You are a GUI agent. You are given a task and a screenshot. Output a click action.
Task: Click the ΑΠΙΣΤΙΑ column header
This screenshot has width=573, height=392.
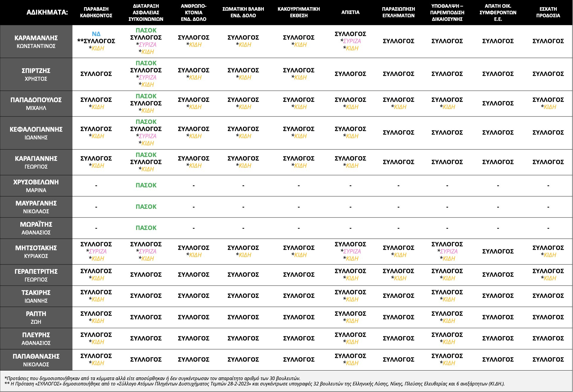(x=350, y=13)
